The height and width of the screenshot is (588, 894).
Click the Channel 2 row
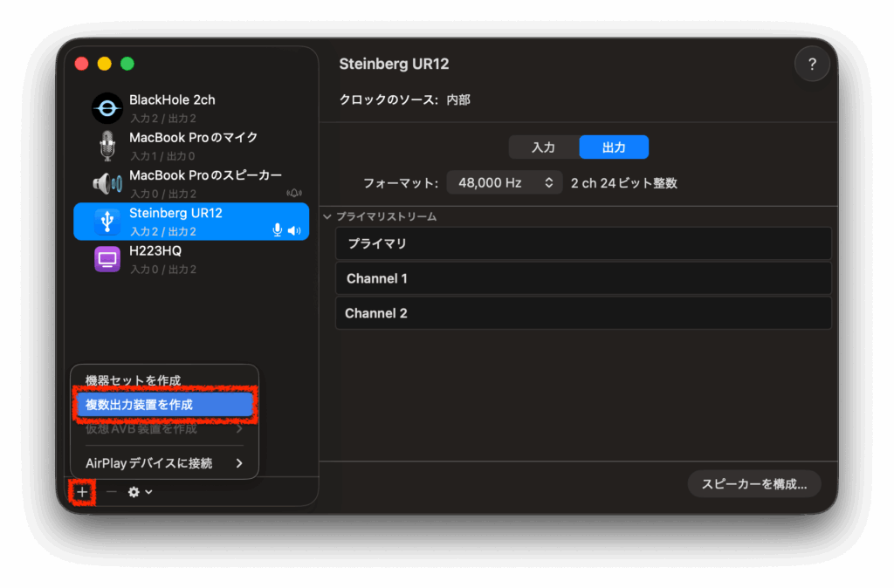tap(583, 313)
